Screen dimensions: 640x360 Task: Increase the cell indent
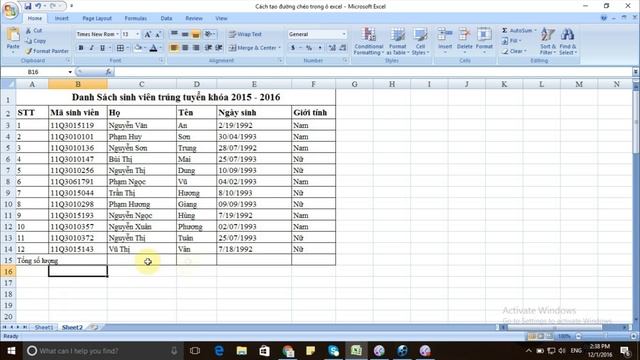(219, 48)
